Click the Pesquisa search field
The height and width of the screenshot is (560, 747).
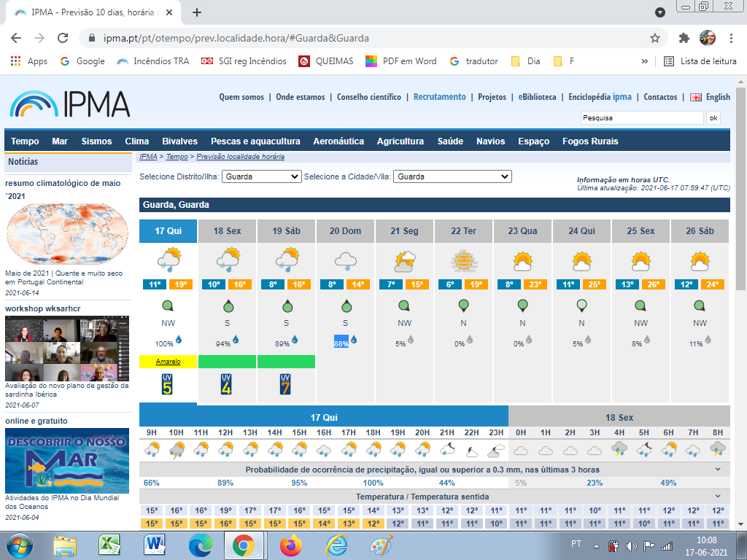point(642,117)
